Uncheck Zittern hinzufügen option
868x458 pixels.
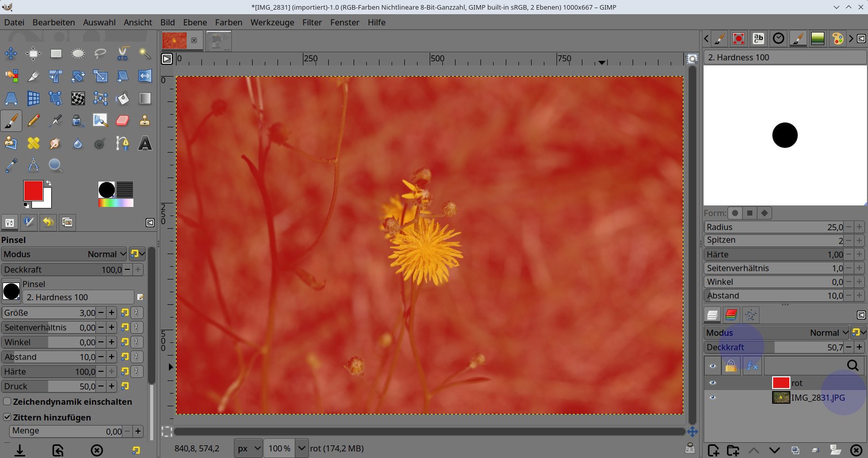click(8, 417)
